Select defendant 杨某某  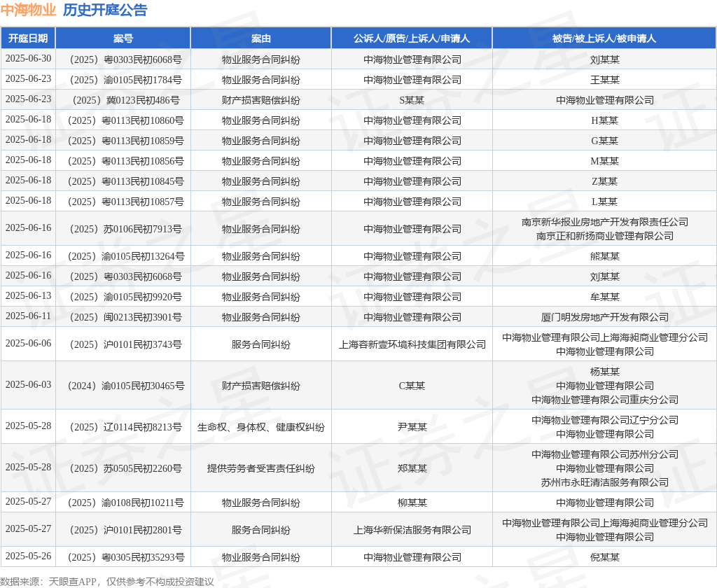[x=604, y=372]
